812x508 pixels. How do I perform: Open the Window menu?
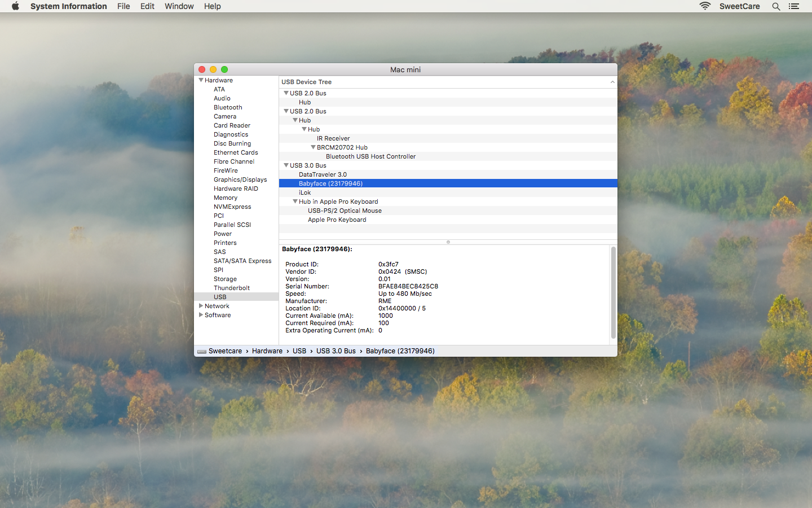coord(179,6)
